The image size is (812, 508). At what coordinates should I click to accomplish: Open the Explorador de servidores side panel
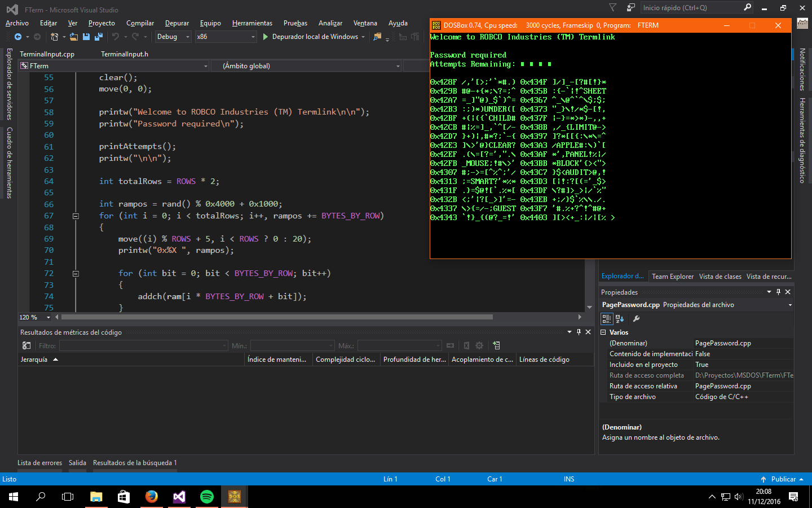[x=9, y=84]
